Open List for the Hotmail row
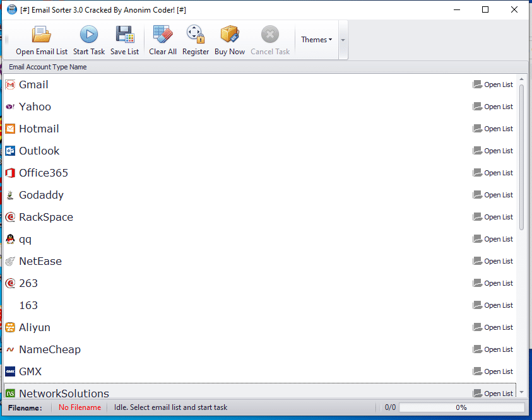Viewport: 532px width, 420px height. pos(493,129)
